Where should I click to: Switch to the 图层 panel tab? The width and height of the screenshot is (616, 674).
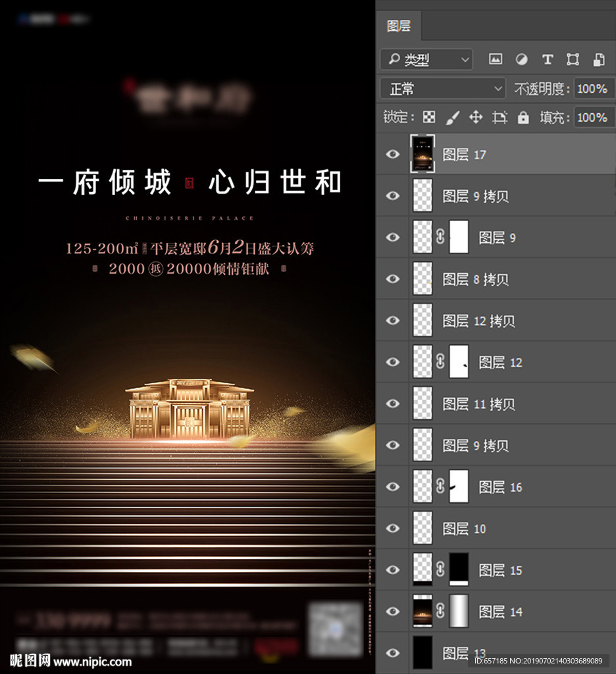click(x=398, y=26)
